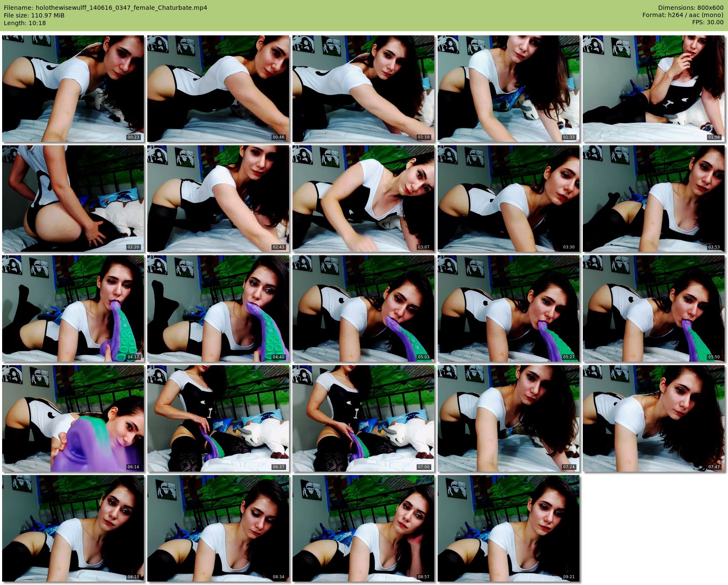Choose the frame marked 03:07
Screen dimensions: 728x585
(x=363, y=198)
